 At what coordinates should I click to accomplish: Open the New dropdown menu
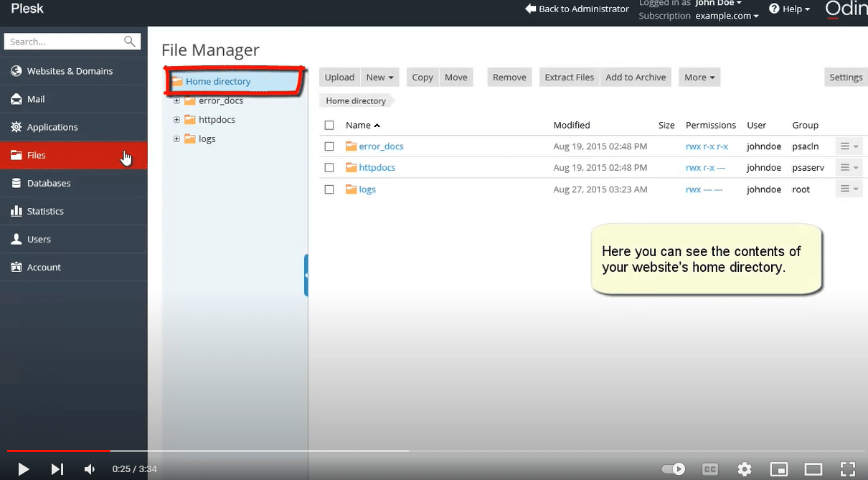pyautogui.click(x=379, y=77)
